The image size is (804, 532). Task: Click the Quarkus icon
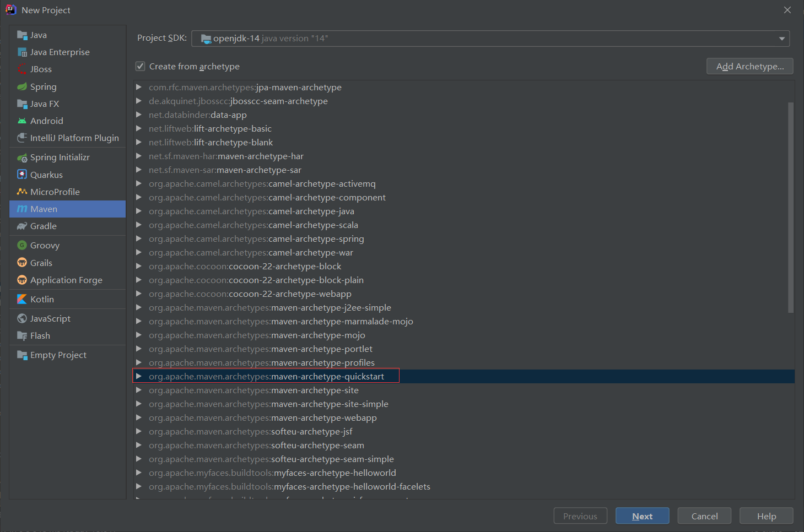click(x=22, y=175)
